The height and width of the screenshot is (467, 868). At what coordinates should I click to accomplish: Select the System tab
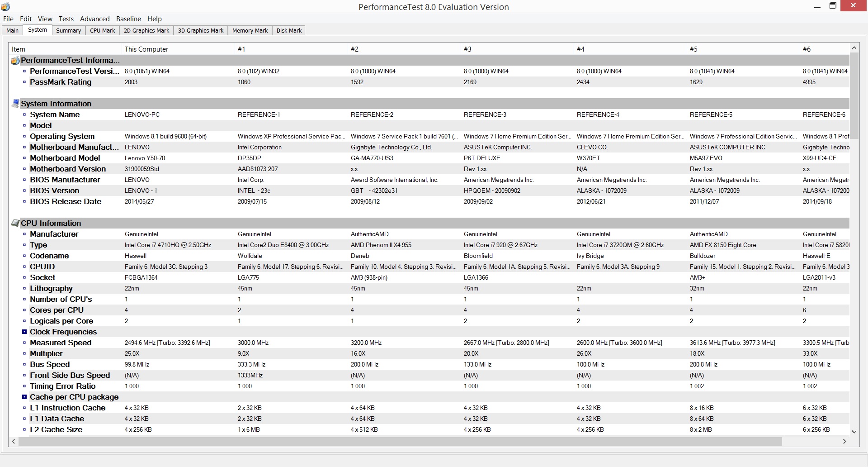point(37,30)
